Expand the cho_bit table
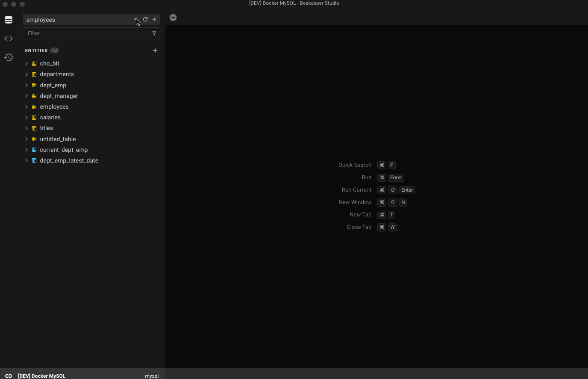 [x=26, y=63]
